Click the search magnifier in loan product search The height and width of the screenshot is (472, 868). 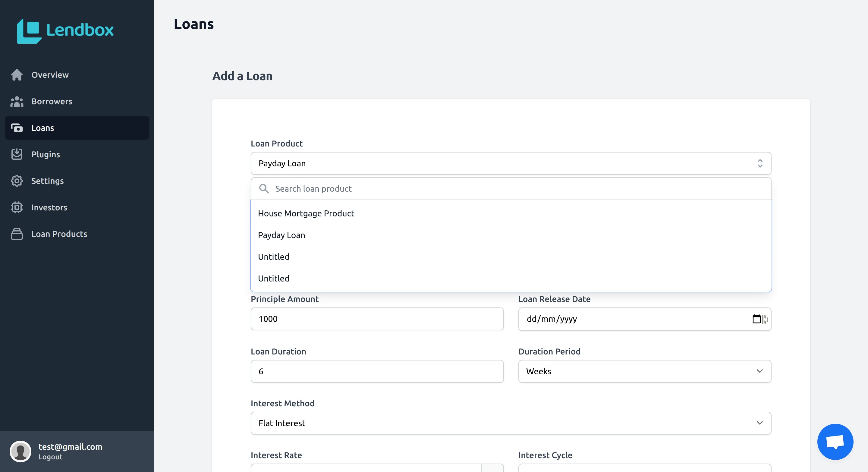264,189
